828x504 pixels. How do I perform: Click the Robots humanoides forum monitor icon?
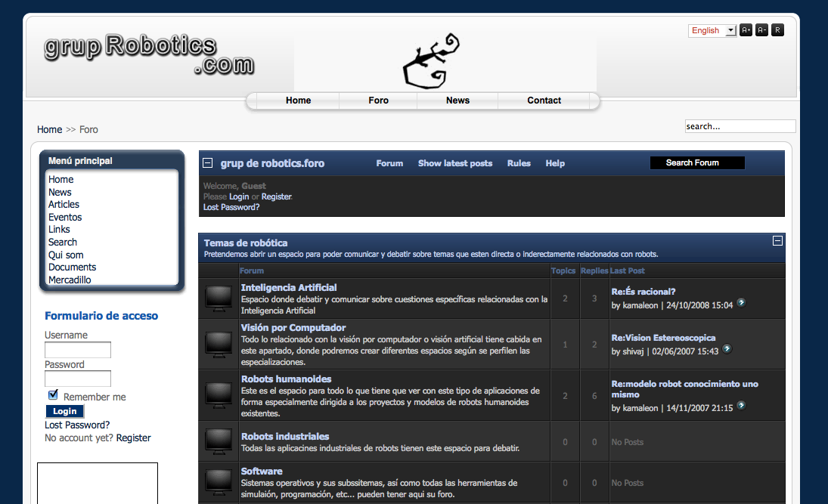pyautogui.click(x=219, y=395)
